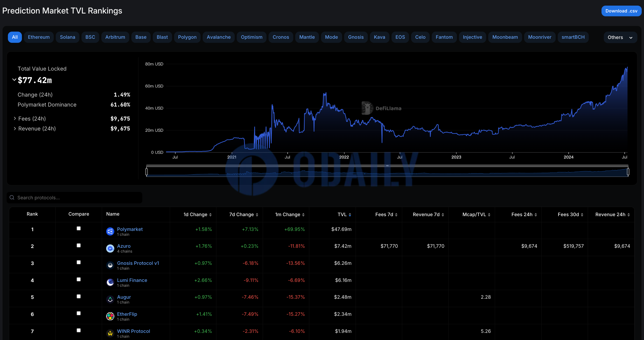This screenshot has height=340, width=644.
Task: Sort by 1m Change arrows icon
Action: pos(303,215)
